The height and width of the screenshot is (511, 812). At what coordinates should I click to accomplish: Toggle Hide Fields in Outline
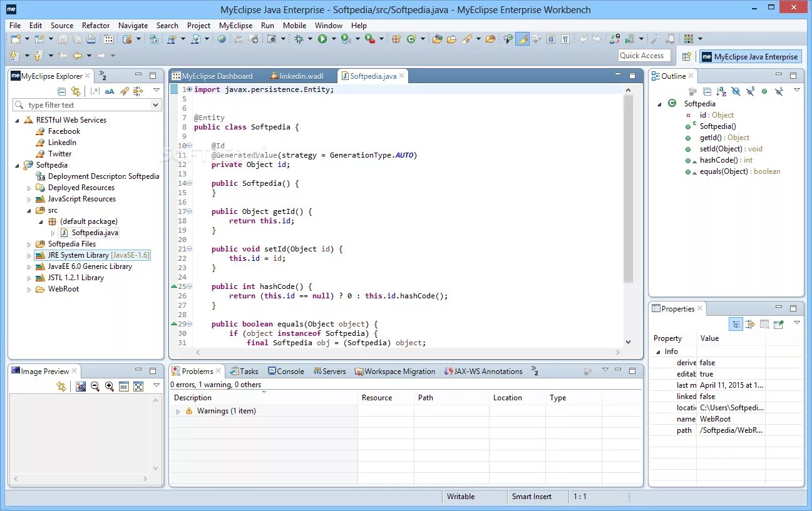736,91
